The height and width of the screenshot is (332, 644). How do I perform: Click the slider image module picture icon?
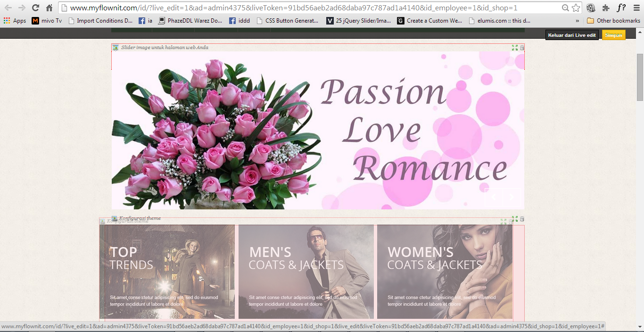click(x=116, y=48)
